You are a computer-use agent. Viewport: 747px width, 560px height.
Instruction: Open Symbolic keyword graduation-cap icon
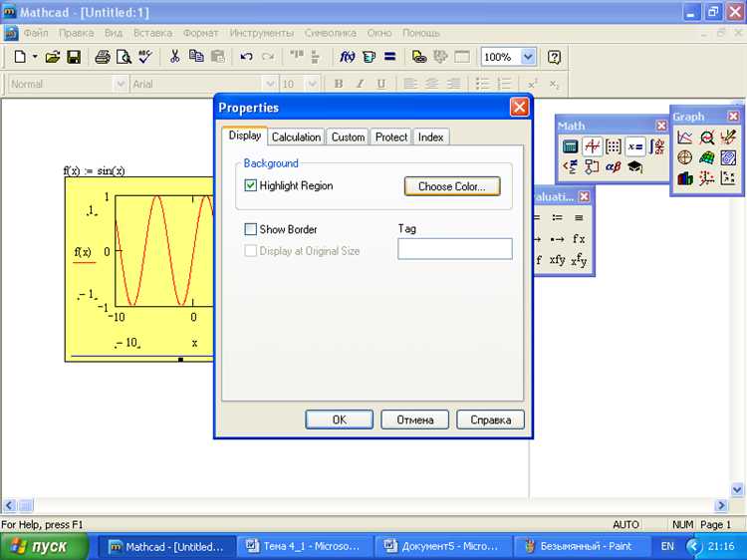coord(635,166)
